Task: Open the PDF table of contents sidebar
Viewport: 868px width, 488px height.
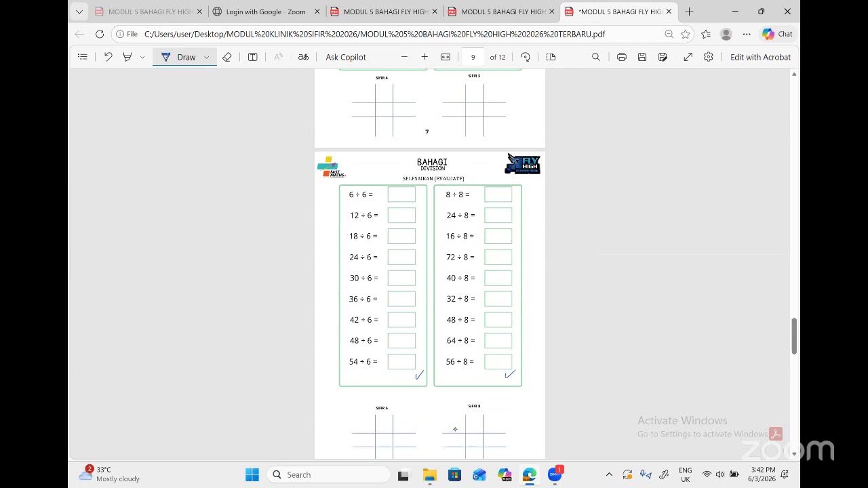Action: pos(83,57)
